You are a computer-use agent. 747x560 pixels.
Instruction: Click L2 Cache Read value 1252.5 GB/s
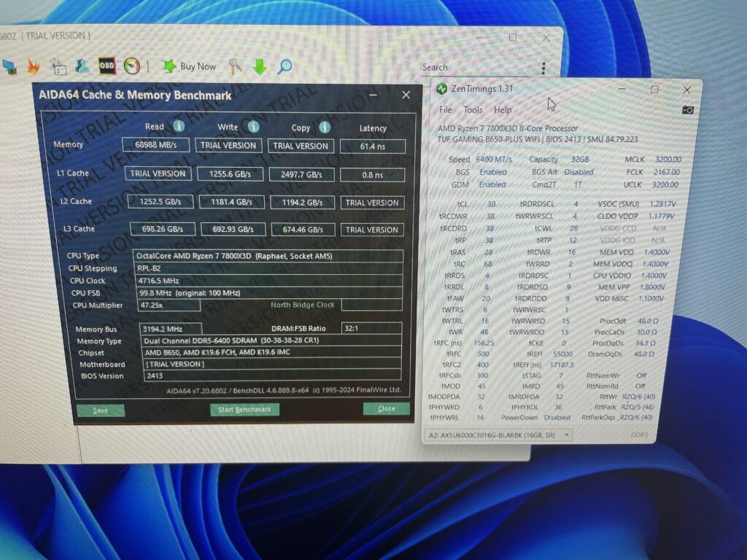[x=160, y=202]
